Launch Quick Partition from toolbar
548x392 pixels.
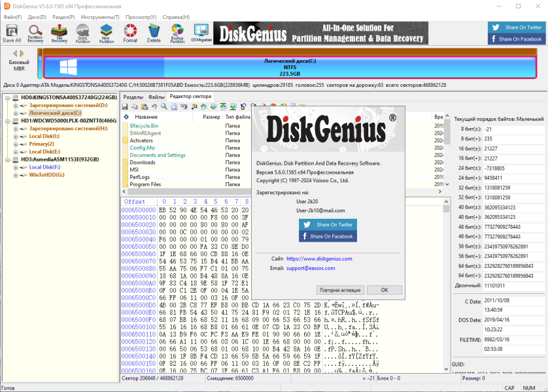pyautogui.click(x=83, y=34)
